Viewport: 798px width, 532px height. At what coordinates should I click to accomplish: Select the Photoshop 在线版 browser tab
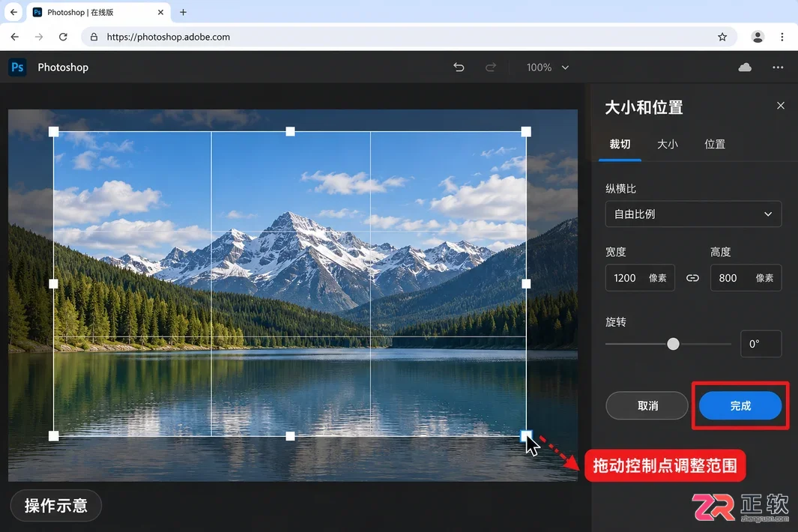coord(99,12)
